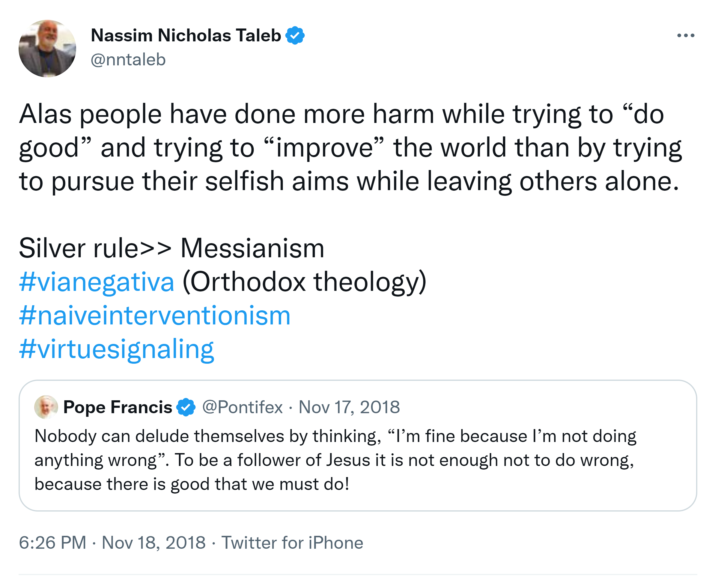The height and width of the screenshot is (588, 712).
Task: Visit the @nntaleb handle
Action: (128, 60)
